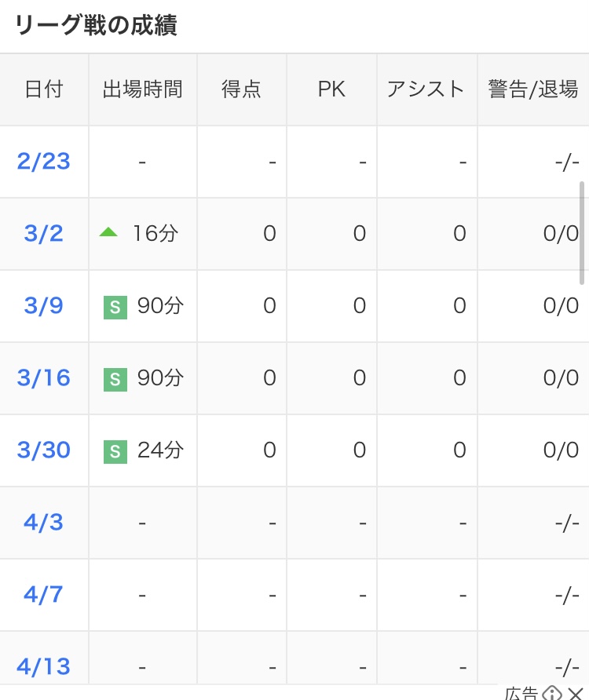Open the 3/2 match link

(43, 234)
